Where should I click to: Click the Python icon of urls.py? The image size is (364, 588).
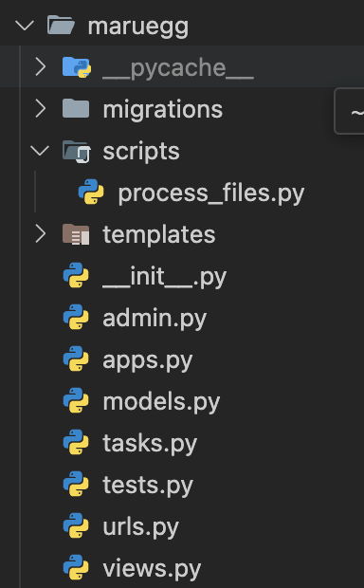tap(76, 525)
